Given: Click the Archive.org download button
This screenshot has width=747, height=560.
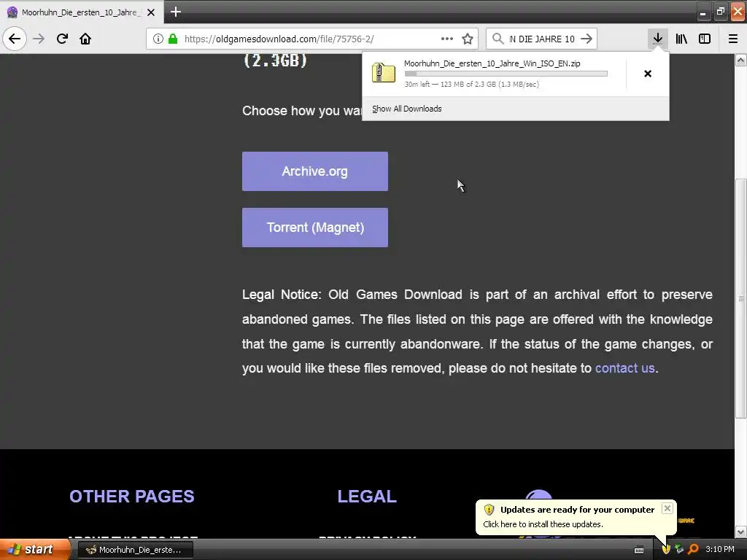Looking at the screenshot, I should coord(315,171).
